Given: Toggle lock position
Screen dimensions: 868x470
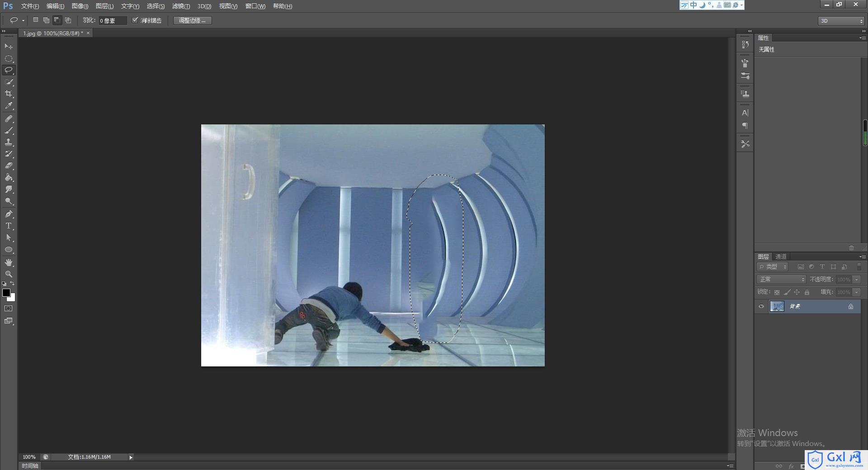Looking at the screenshot, I should [797, 292].
